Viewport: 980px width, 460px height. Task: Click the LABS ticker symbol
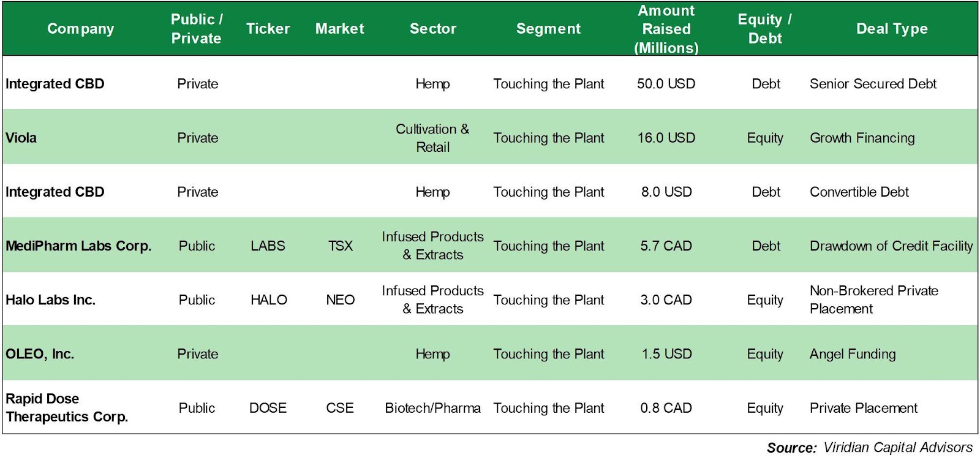[x=268, y=246]
